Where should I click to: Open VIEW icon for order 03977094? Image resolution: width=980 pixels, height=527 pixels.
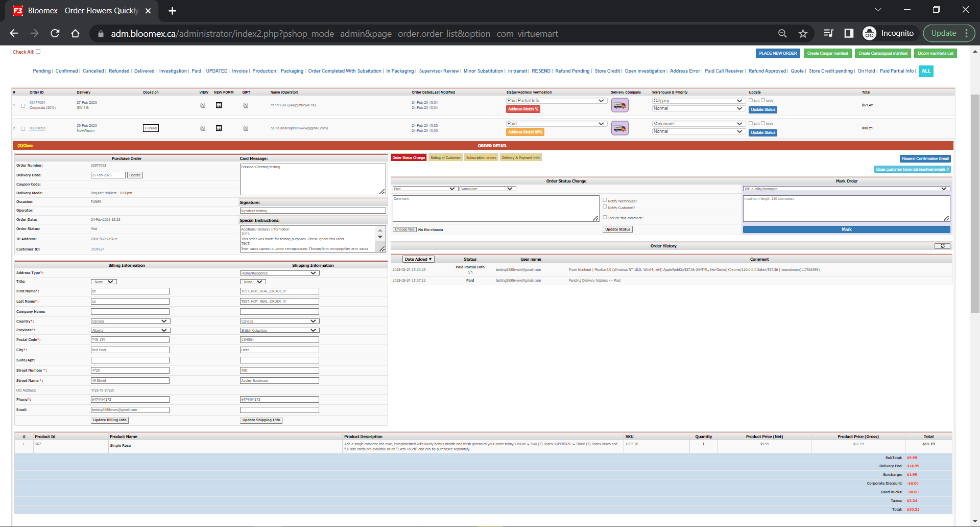point(203,105)
